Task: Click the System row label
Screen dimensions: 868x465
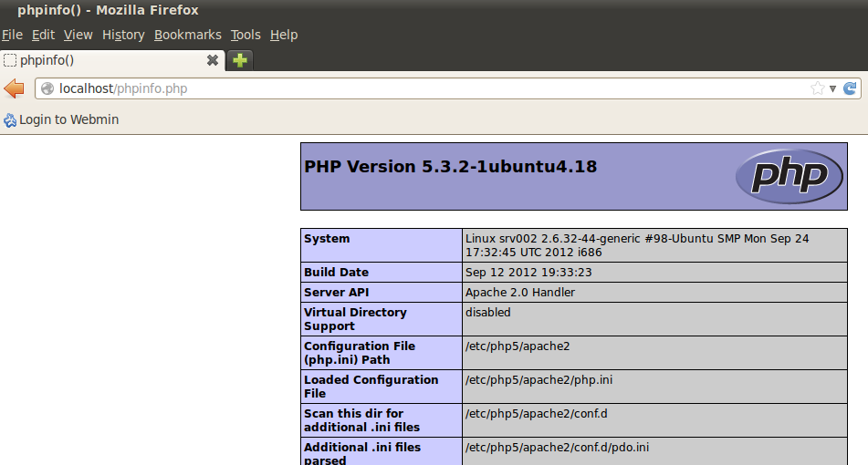Action: click(327, 239)
